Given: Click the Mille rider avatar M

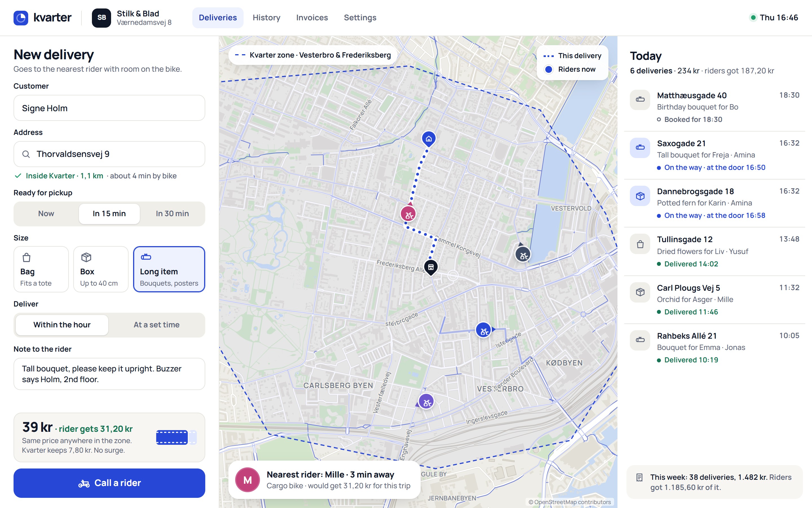Looking at the screenshot, I should coord(247,480).
